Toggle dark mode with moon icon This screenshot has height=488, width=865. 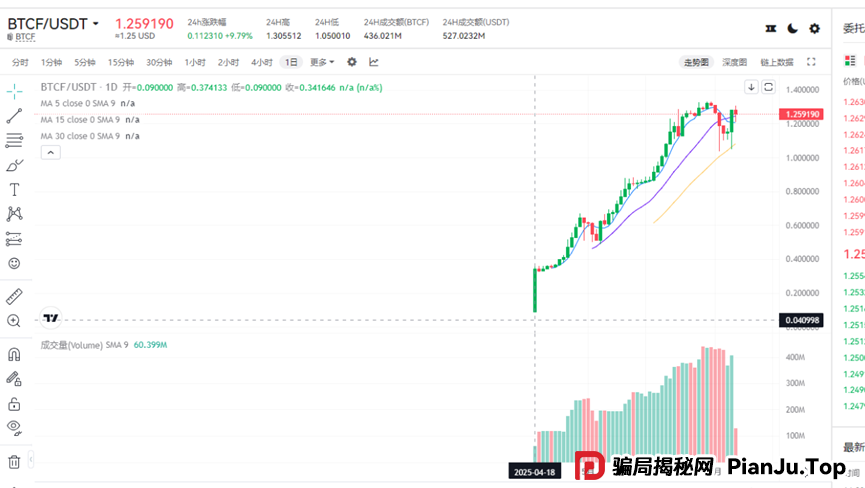pos(793,29)
